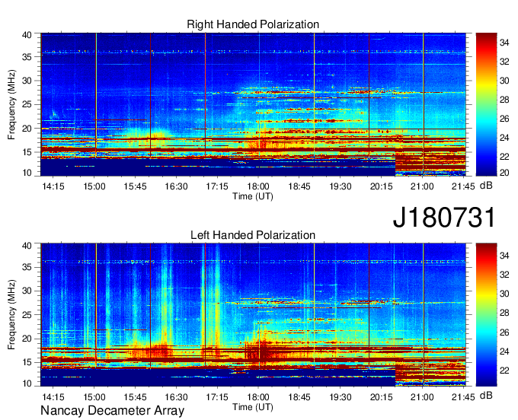The image size is (518, 420).
Task: Click the Left Handed Polarization title
Action: [253, 235]
